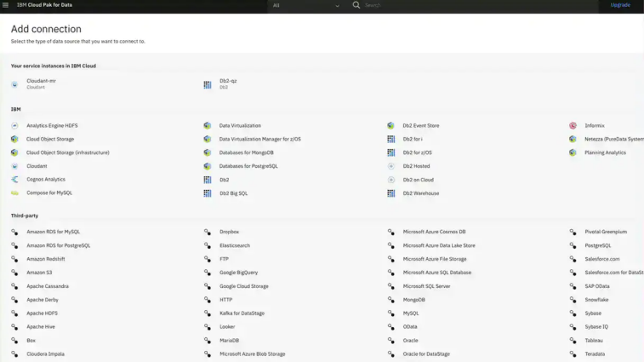Open the All filter dropdown
644x362 pixels.
[306, 5]
